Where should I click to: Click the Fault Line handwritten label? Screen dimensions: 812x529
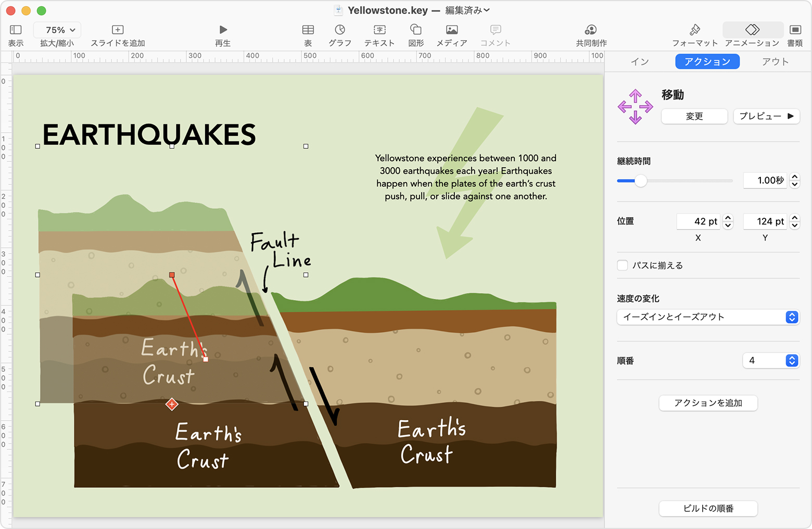pyautogui.click(x=281, y=250)
